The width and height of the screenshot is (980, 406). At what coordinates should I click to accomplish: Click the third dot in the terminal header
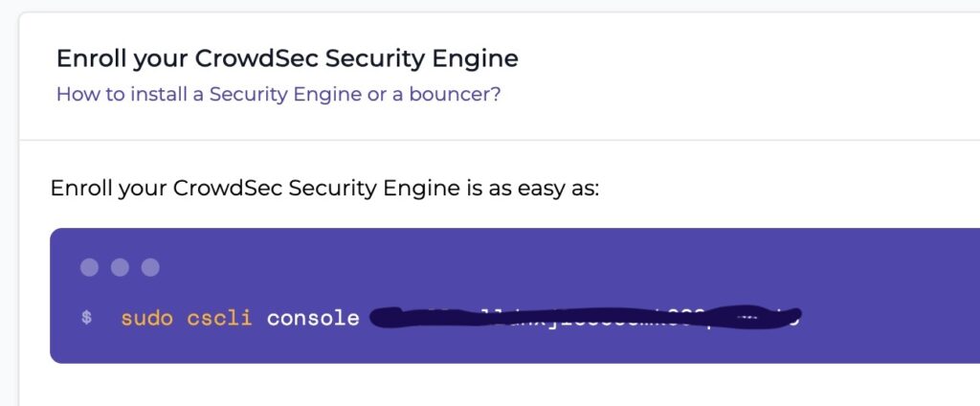[150, 268]
